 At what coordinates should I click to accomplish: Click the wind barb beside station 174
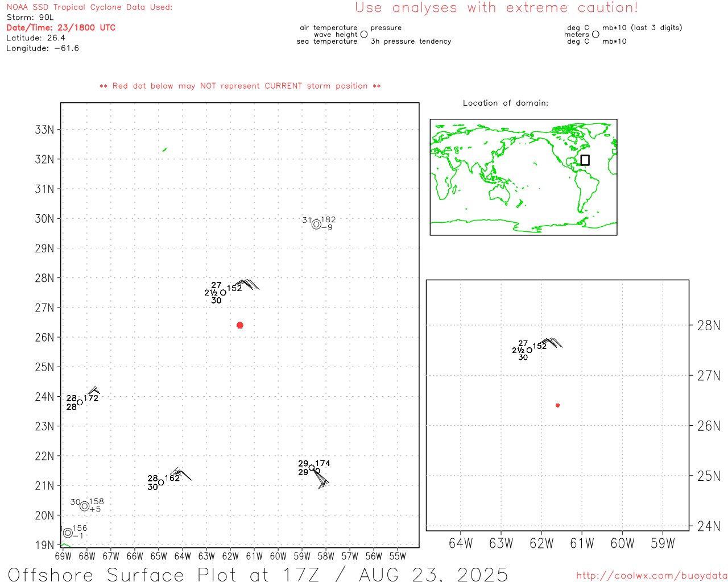[322, 479]
